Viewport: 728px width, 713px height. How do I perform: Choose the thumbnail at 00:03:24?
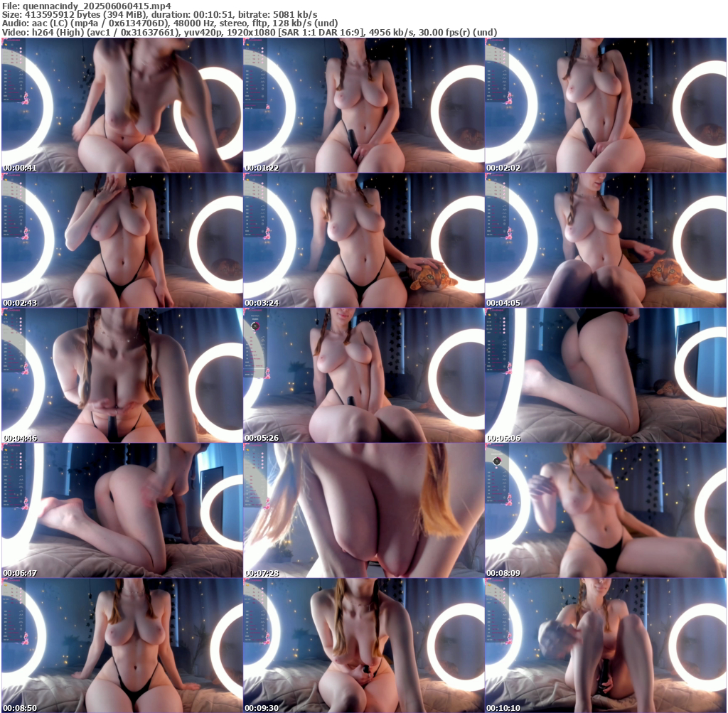tap(363, 240)
